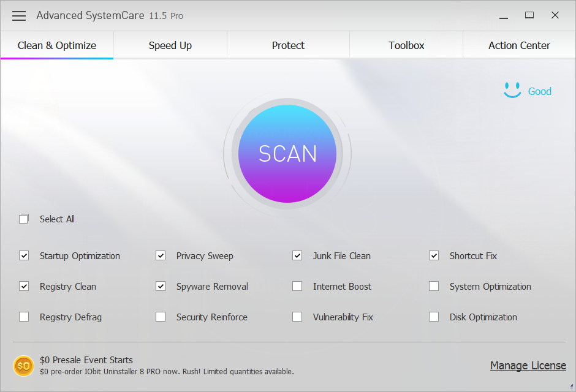Uncheck Junk File Clean
The width and height of the screenshot is (576, 392).
pyautogui.click(x=297, y=255)
